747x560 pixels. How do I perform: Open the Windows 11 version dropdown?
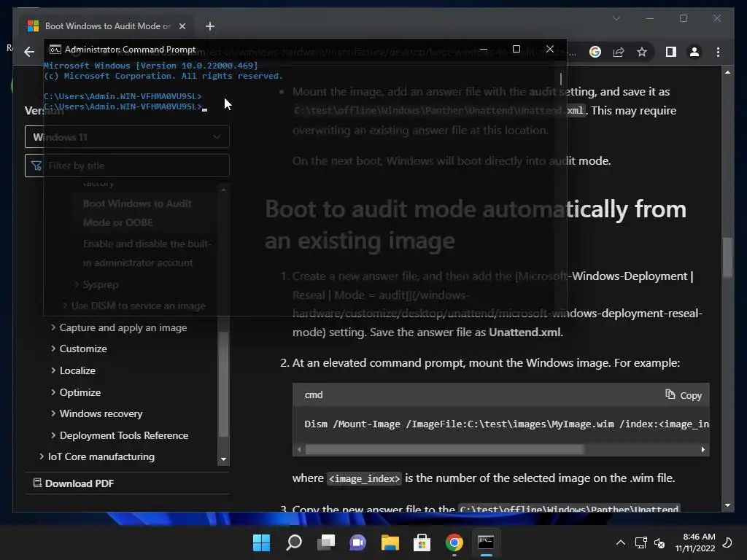[x=127, y=137]
